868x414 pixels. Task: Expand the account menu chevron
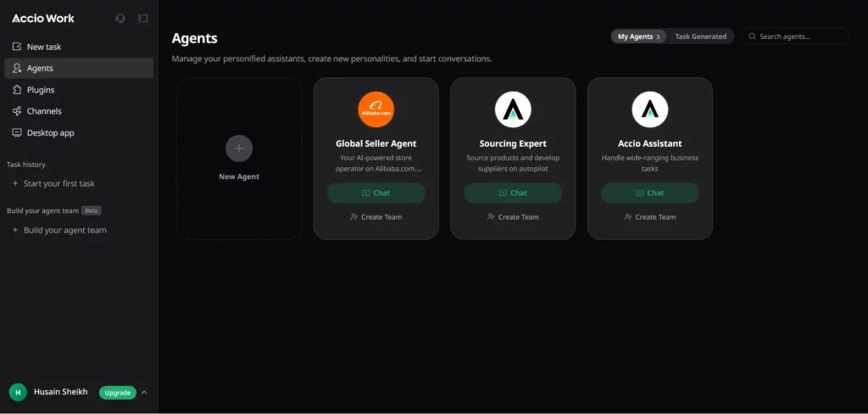(x=144, y=393)
